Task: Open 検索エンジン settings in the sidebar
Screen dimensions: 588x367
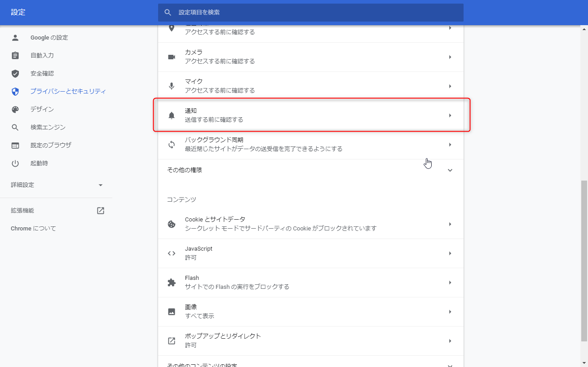Action: coord(48,128)
